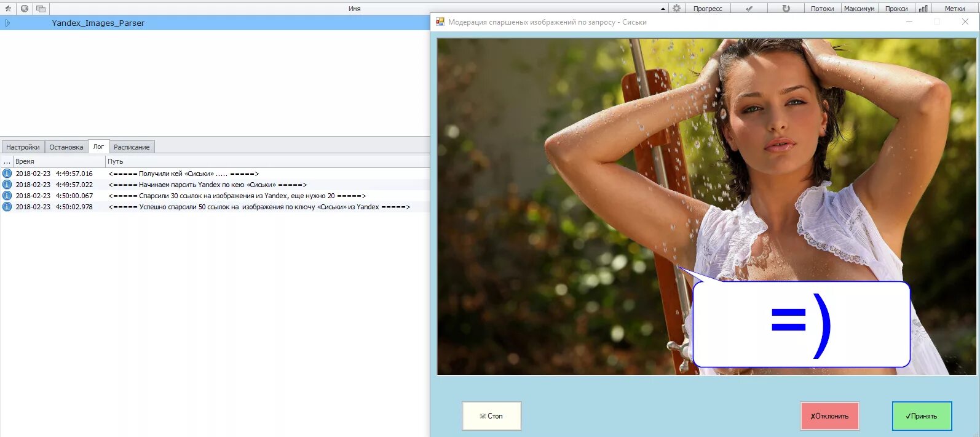Click the Прокси column header

[896, 9]
